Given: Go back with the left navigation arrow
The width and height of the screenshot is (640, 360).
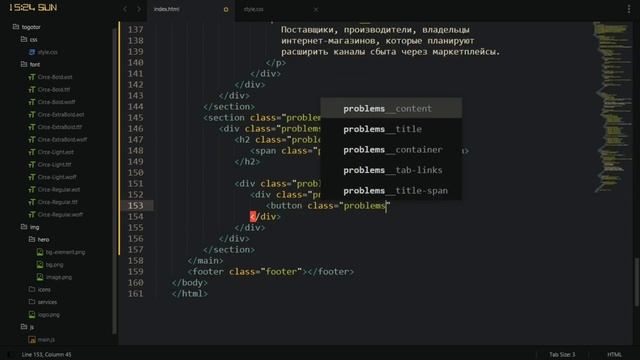Looking at the screenshot, I should pos(125,9).
